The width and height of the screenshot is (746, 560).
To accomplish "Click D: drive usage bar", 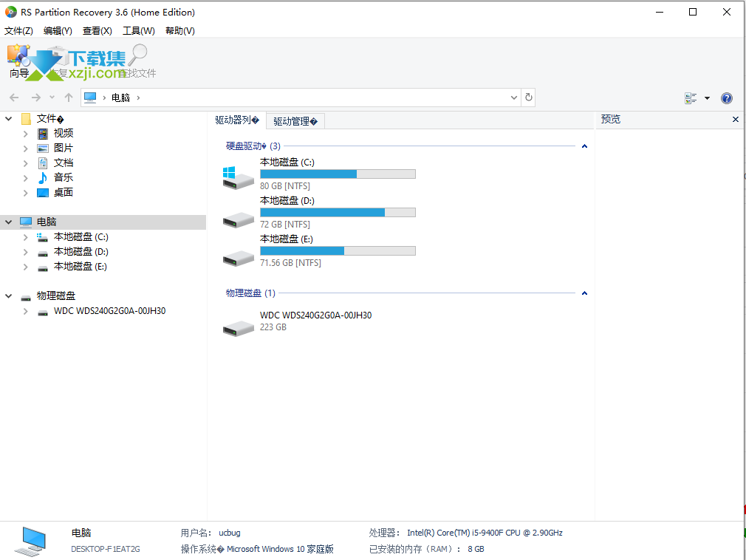I will pos(338,213).
